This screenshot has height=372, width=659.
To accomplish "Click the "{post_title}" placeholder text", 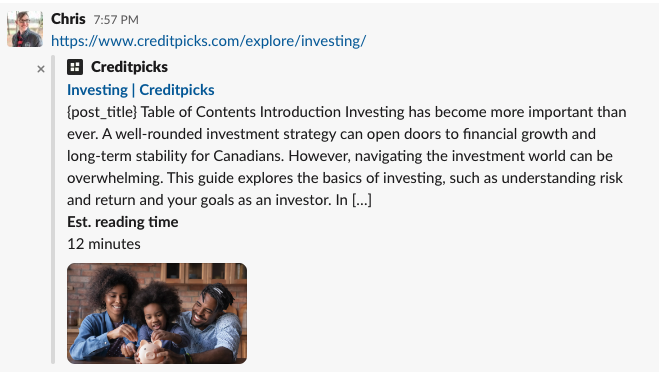I will pyautogui.click(x=102, y=112).
